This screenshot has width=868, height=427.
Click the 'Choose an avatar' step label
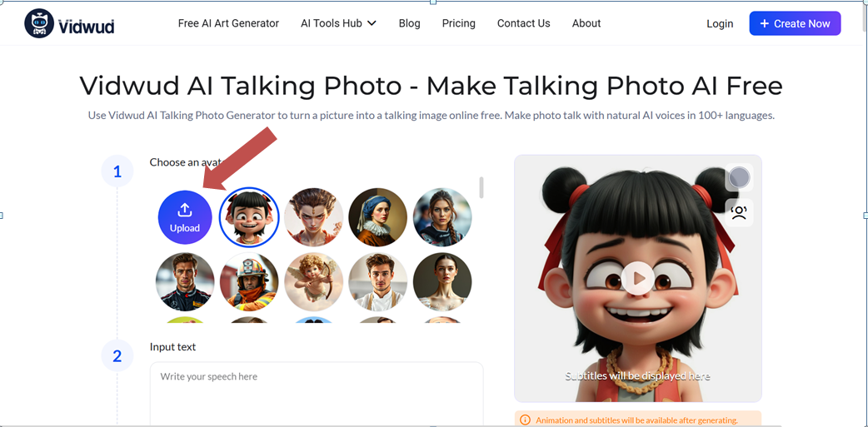click(x=187, y=162)
